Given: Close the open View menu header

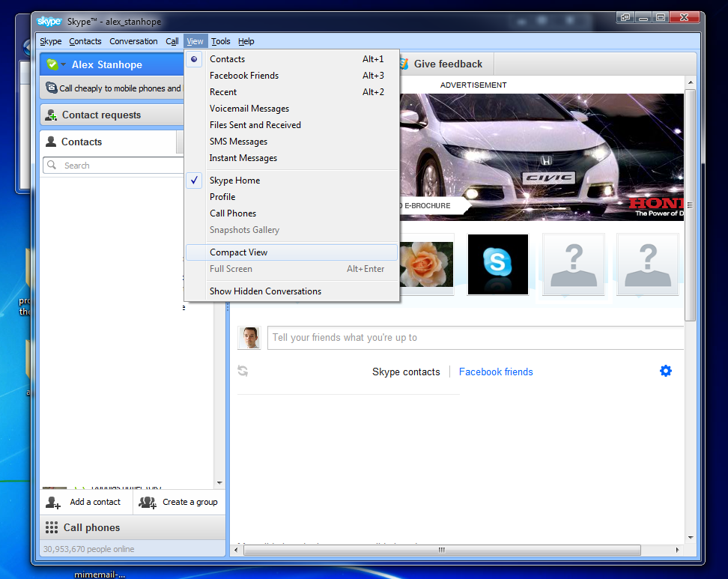Looking at the screenshot, I should 195,41.
